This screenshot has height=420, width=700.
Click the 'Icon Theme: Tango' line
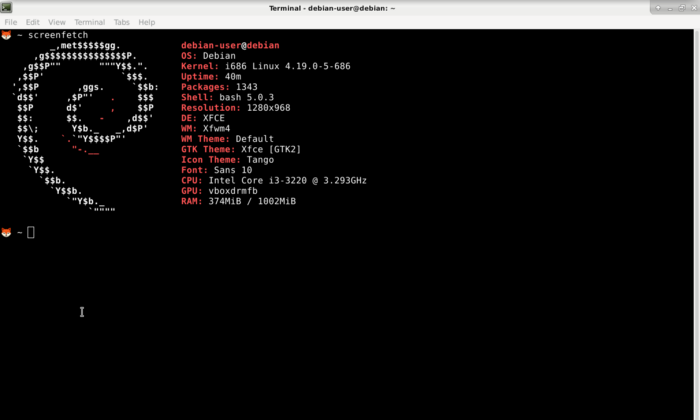tap(227, 160)
